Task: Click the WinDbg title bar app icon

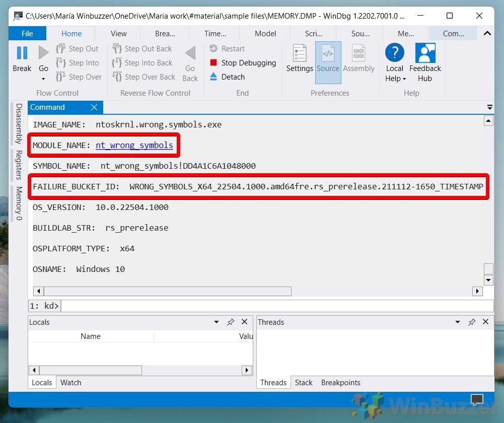Action: coord(18,16)
